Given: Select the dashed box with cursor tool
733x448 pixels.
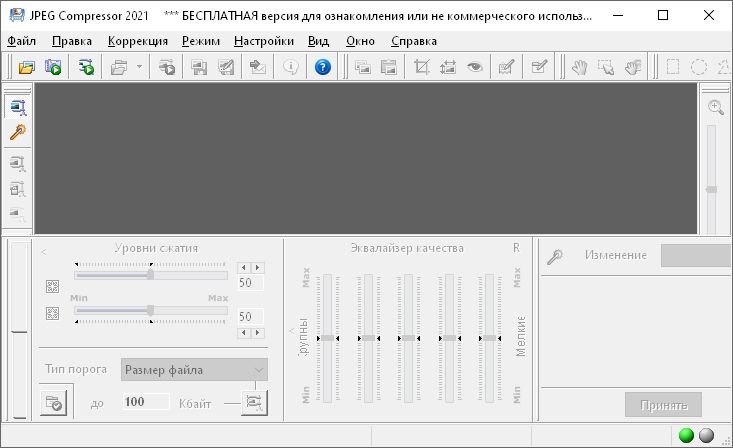Looking at the screenshot, I should pyautogui.click(x=606, y=67).
